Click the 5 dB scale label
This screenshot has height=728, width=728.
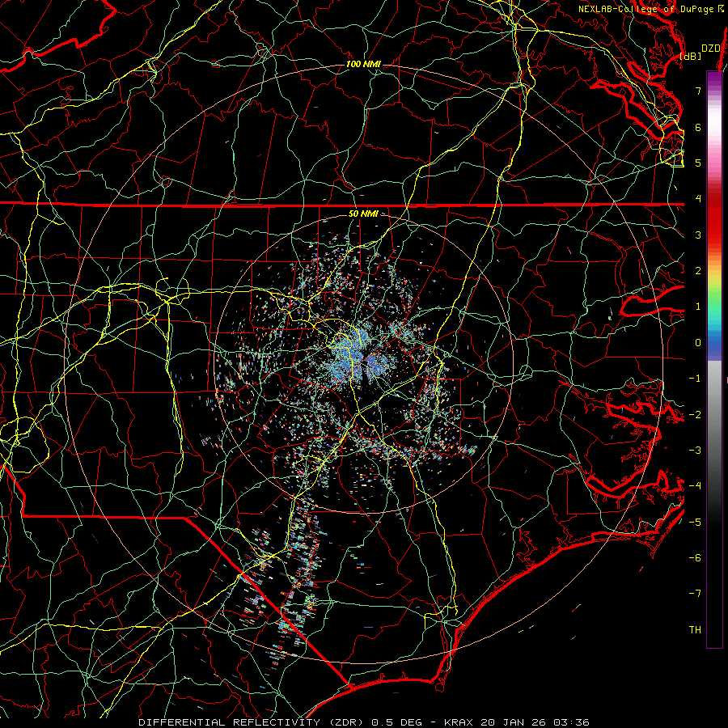698,163
